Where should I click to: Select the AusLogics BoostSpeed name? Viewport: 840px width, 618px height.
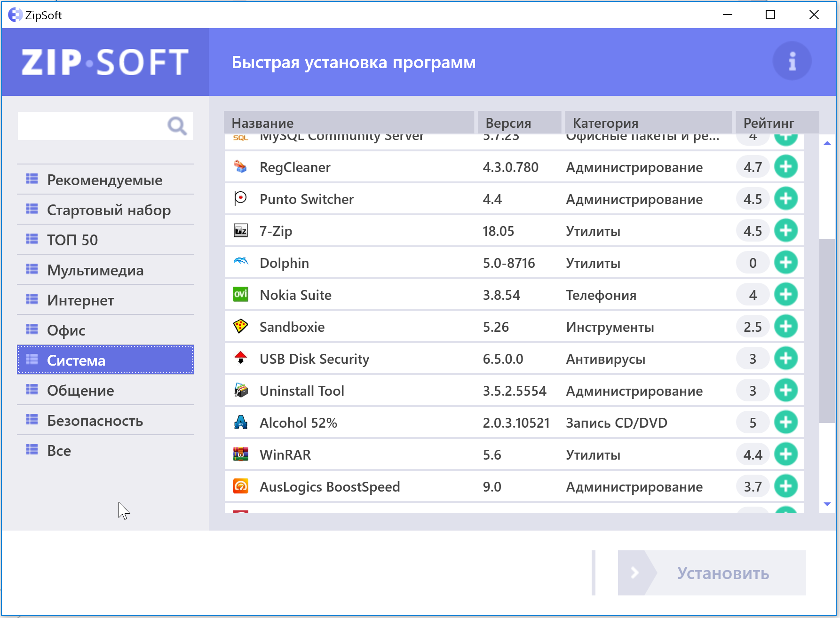click(330, 487)
